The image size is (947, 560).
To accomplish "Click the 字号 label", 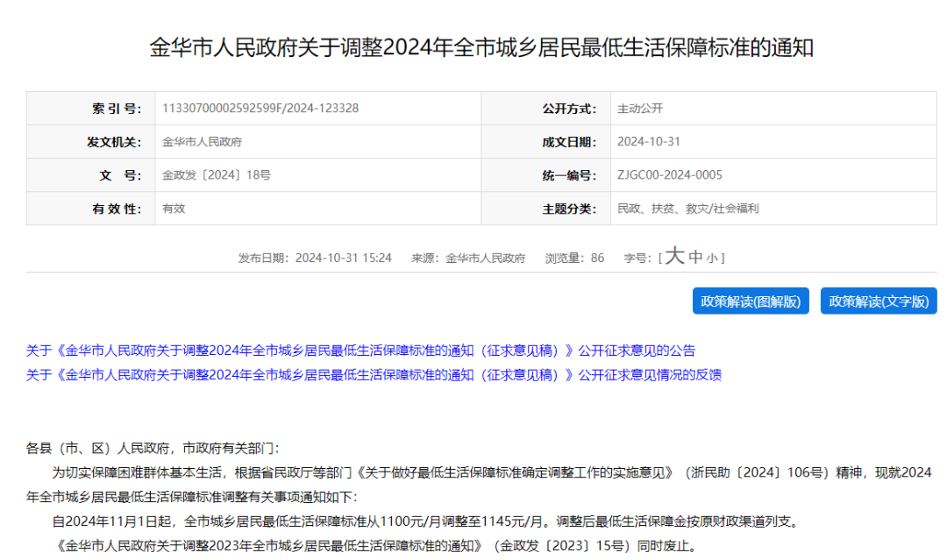I will coord(637,259).
